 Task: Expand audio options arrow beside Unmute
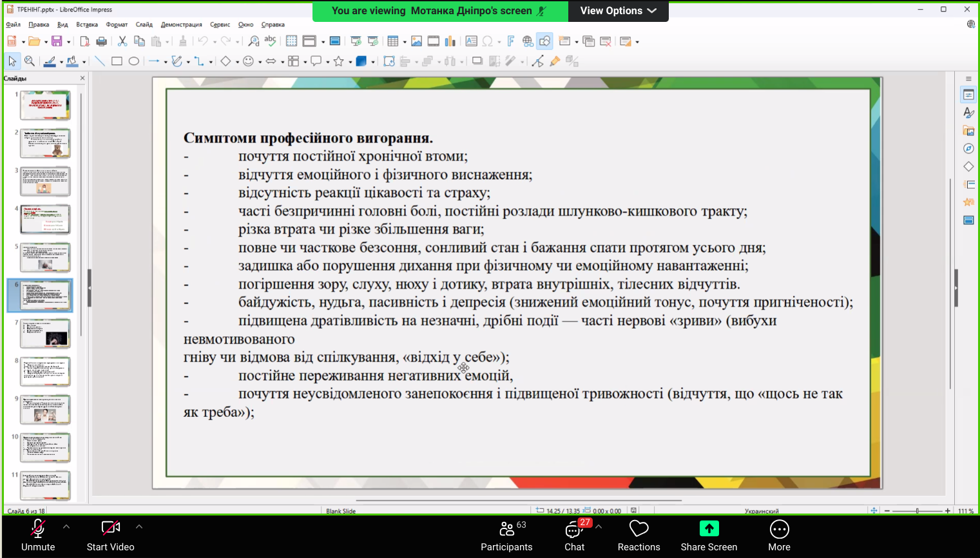(66, 526)
